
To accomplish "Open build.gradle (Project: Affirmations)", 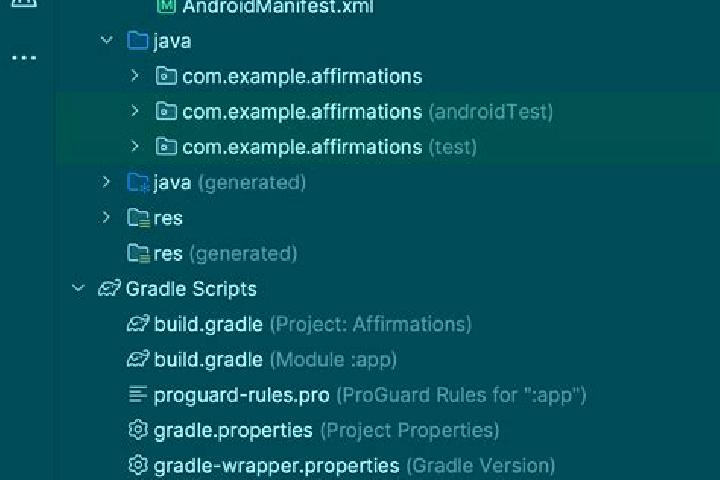I will click(x=312, y=324).
